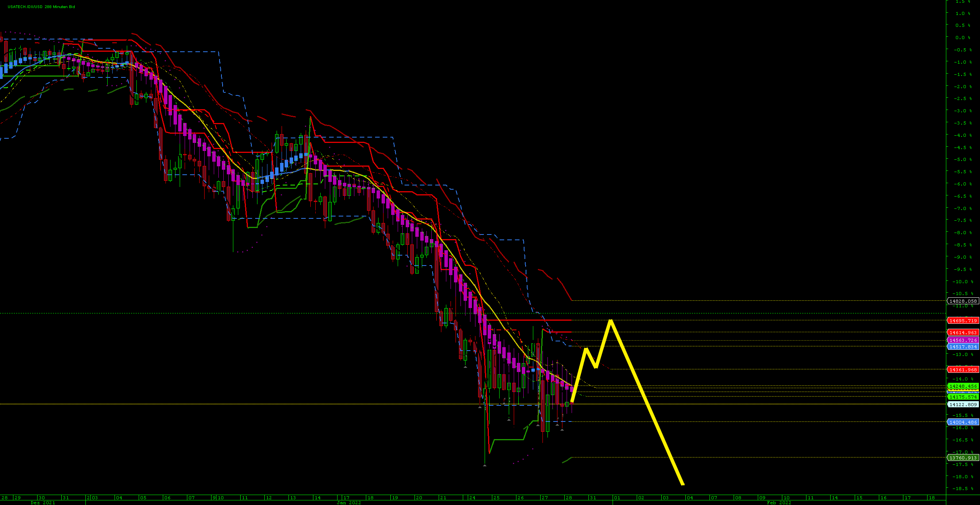Click the magenta 14563.726 price tag
This screenshot has width=980, height=505.
click(x=963, y=340)
